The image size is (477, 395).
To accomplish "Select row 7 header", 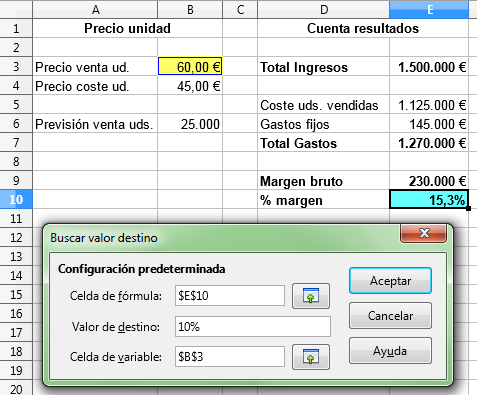I will (16, 142).
